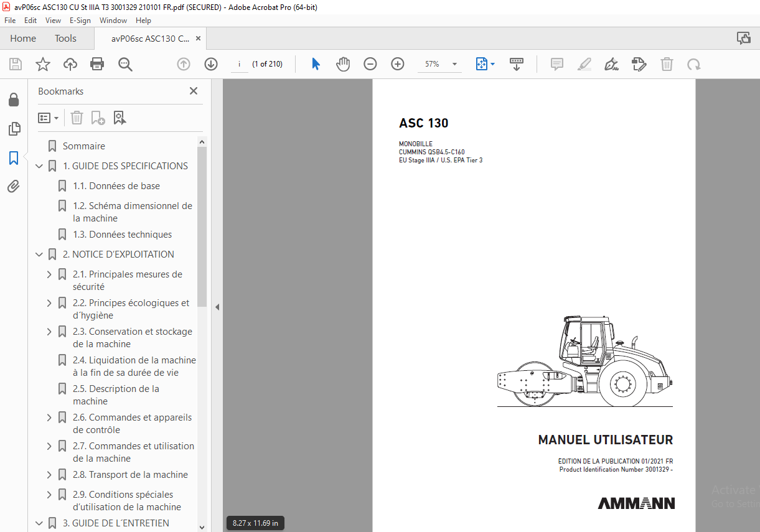Delete selected bookmark trash icon
This screenshot has width=760, height=532.
(x=77, y=118)
